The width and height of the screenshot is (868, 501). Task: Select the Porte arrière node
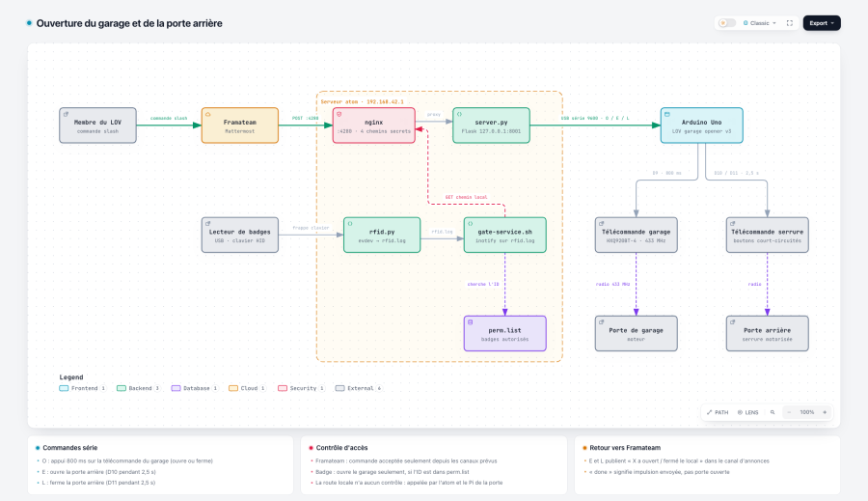click(768, 334)
